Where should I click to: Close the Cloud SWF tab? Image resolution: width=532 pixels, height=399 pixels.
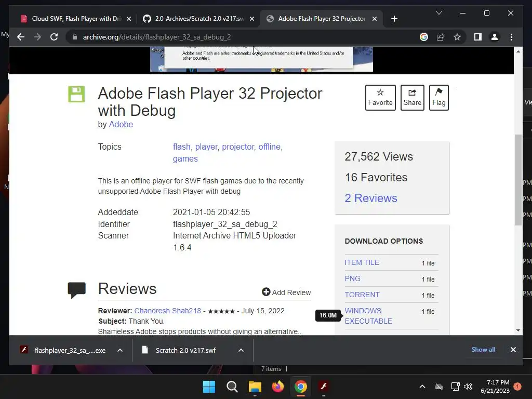[x=129, y=19]
